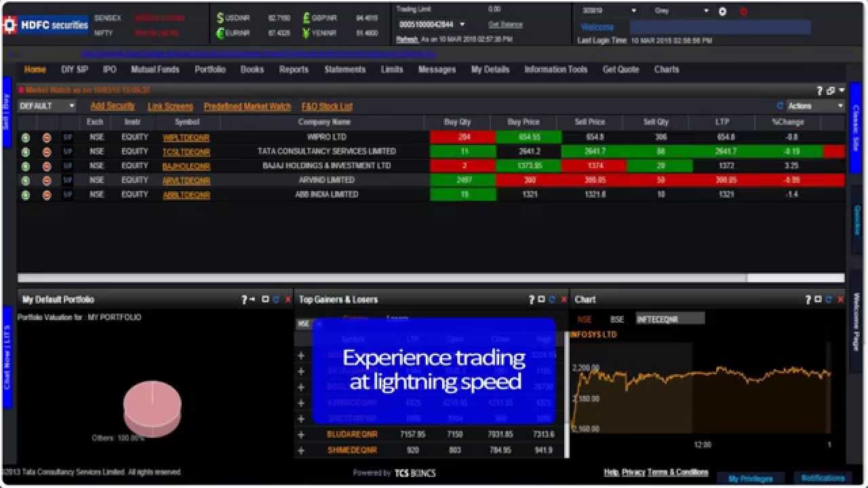The width and height of the screenshot is (868, 488).
Task: Click the F&O Stock List link
Action: click(x=327, y=106)
